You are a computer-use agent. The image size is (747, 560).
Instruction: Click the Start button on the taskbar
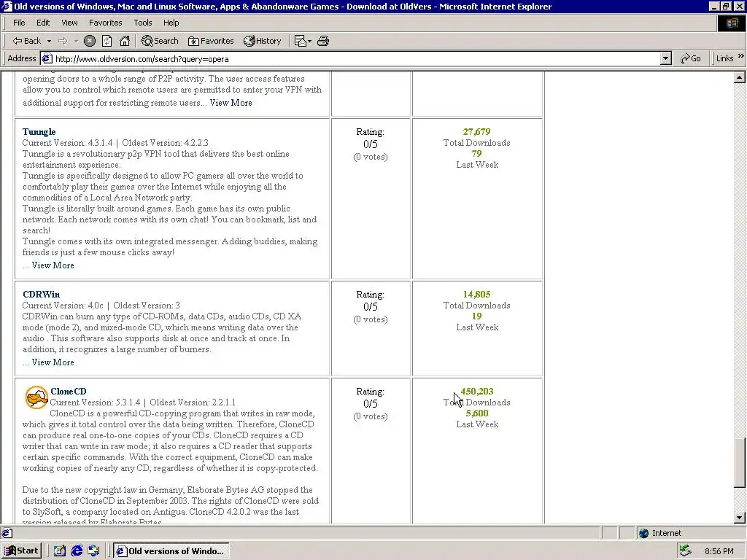pos(22,551)
